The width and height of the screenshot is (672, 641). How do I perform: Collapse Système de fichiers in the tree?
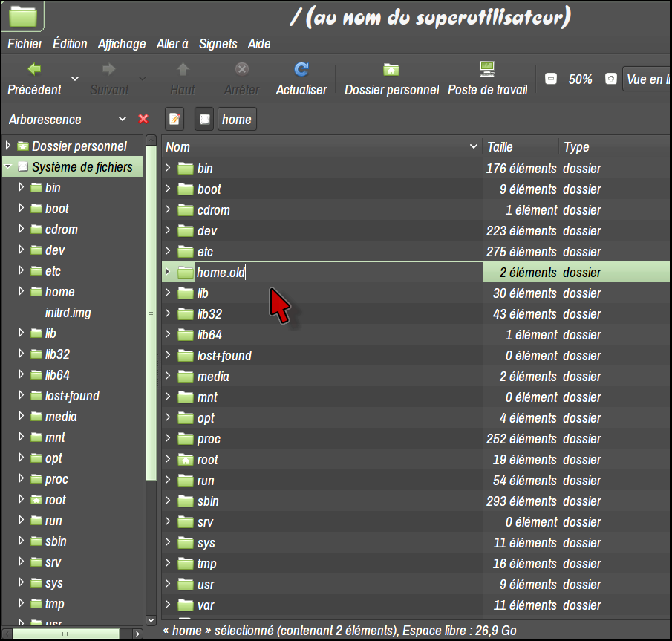coord(7,167)
